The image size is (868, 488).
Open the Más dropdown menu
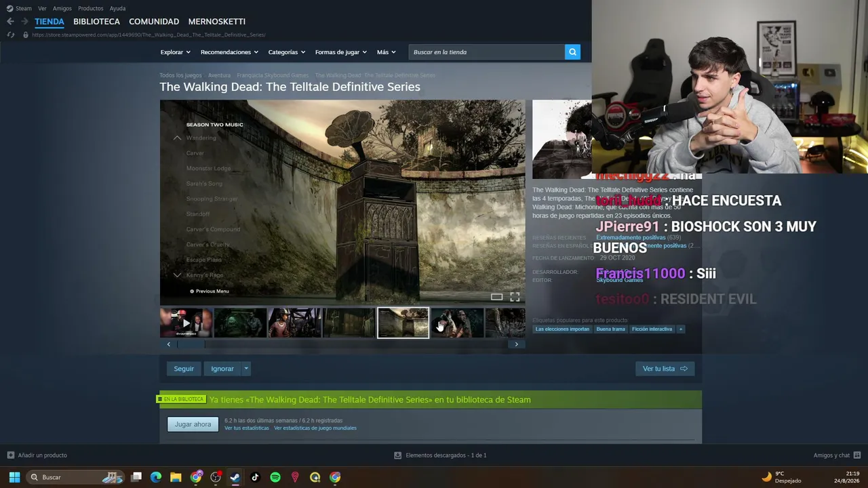click(386, 52)
